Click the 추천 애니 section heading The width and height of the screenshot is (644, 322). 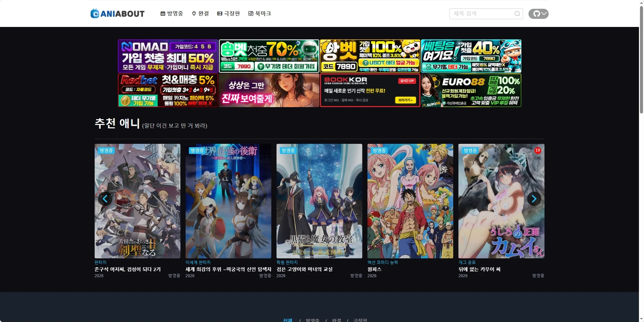pyautogui.click(x=117, y=123)
